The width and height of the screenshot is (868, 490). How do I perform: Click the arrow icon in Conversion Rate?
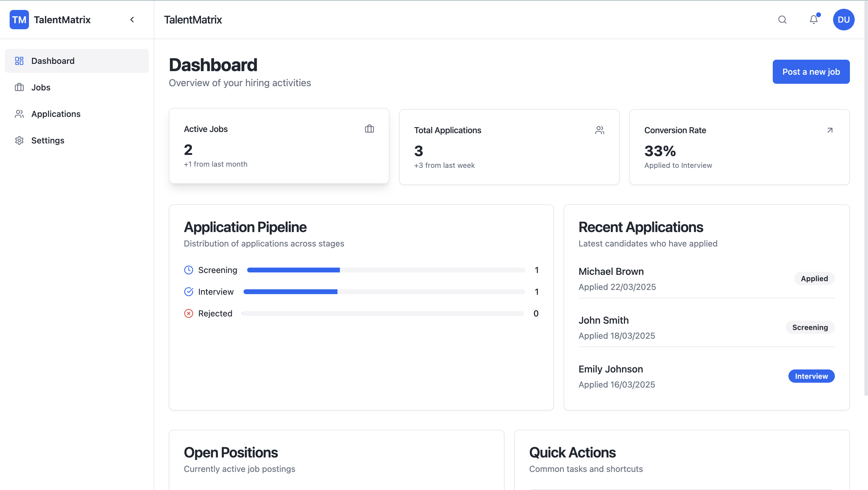pyautogui.click(x=830, y=130)
